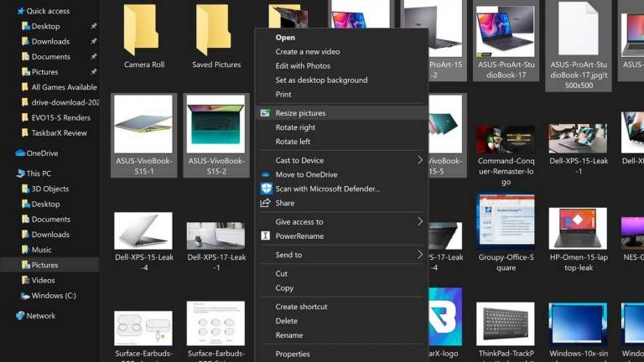Viewport: 644px width, 362px height.
Task: Select the blank ASUS-ProArt-StudioBook-17.jpg!t 500x500 file
Action: click(578, 28)
